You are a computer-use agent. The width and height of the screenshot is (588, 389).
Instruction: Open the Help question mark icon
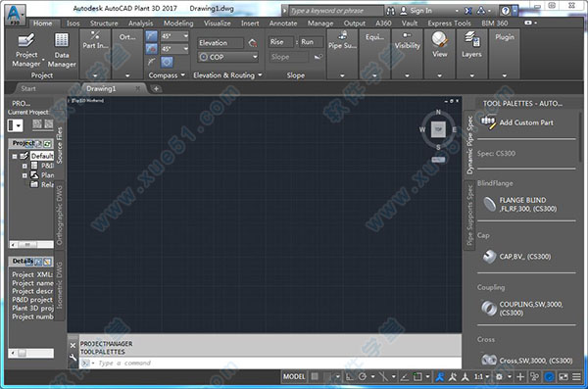(506, 11)
